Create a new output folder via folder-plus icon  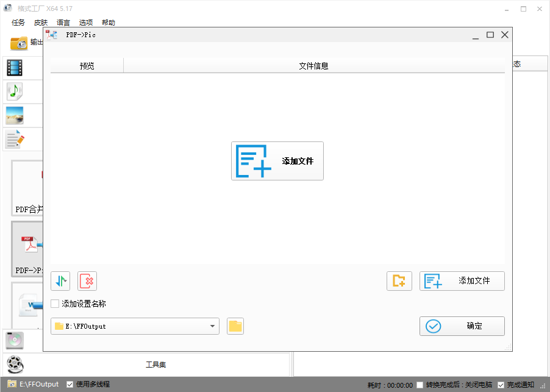[x=399, y=281]
